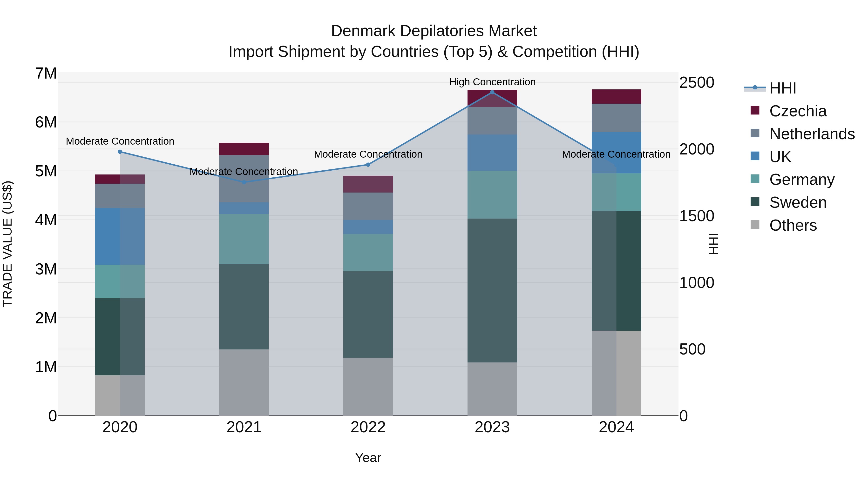Click the 'Denmark Depilatories Market' chart title

coord(434,31)
